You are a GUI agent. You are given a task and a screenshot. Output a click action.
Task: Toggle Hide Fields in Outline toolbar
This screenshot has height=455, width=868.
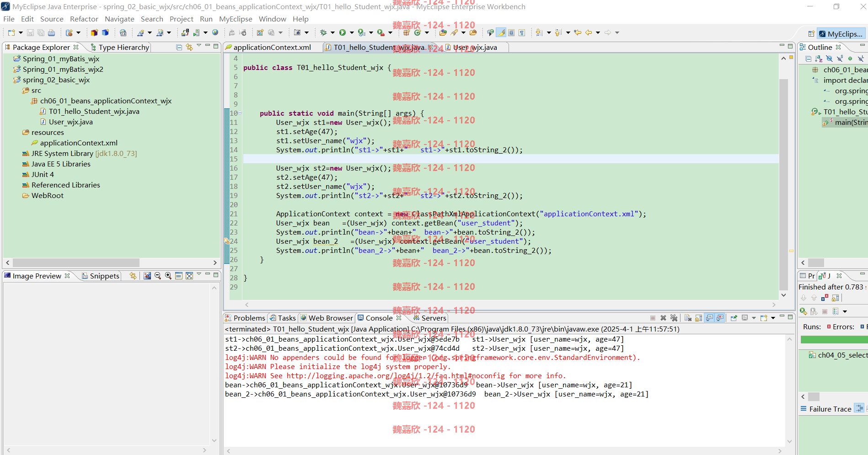(829, 59)
